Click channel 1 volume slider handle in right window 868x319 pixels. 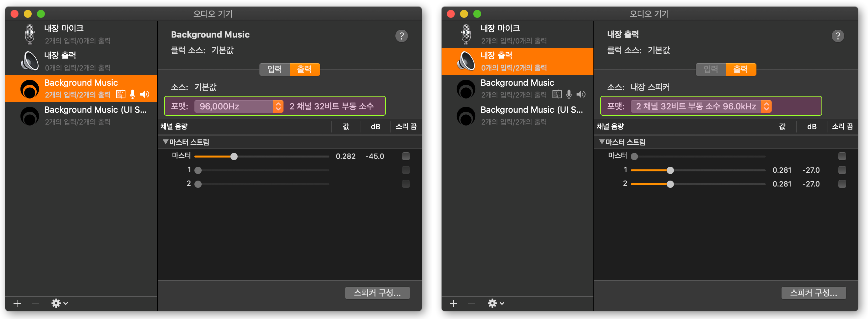[x=670, y=170]
